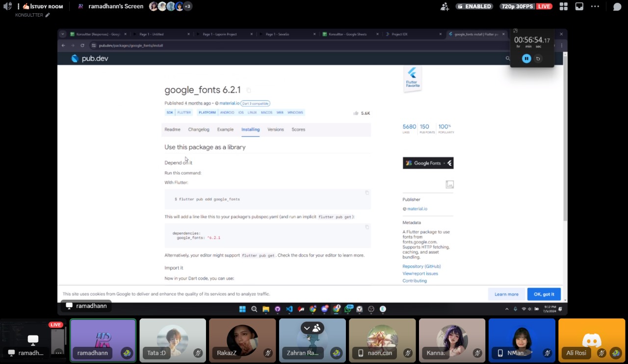Edit the KONSULTTER channel status pencil
This screenshot has height=364, width=628.
pyautogui.click(x=48, y=15)
